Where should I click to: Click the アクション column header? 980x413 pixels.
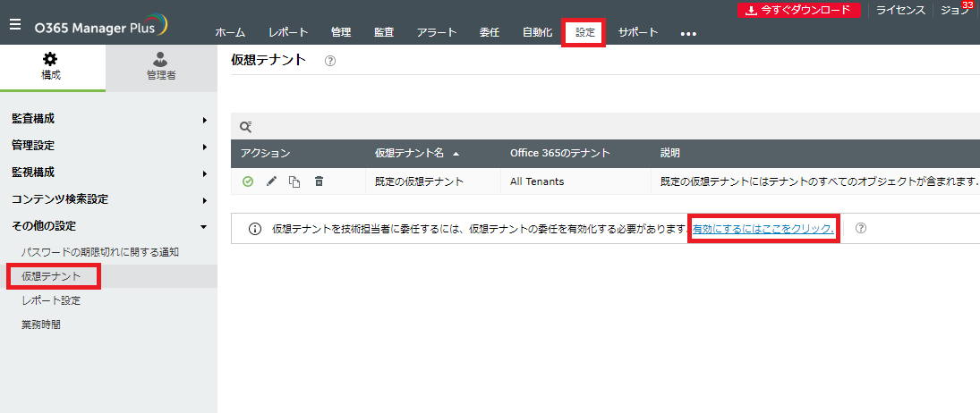point(266,154)
